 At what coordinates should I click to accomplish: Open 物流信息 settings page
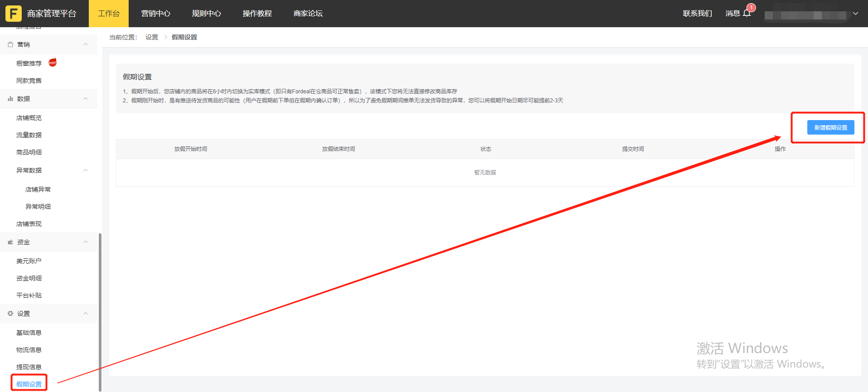[29, 350]
